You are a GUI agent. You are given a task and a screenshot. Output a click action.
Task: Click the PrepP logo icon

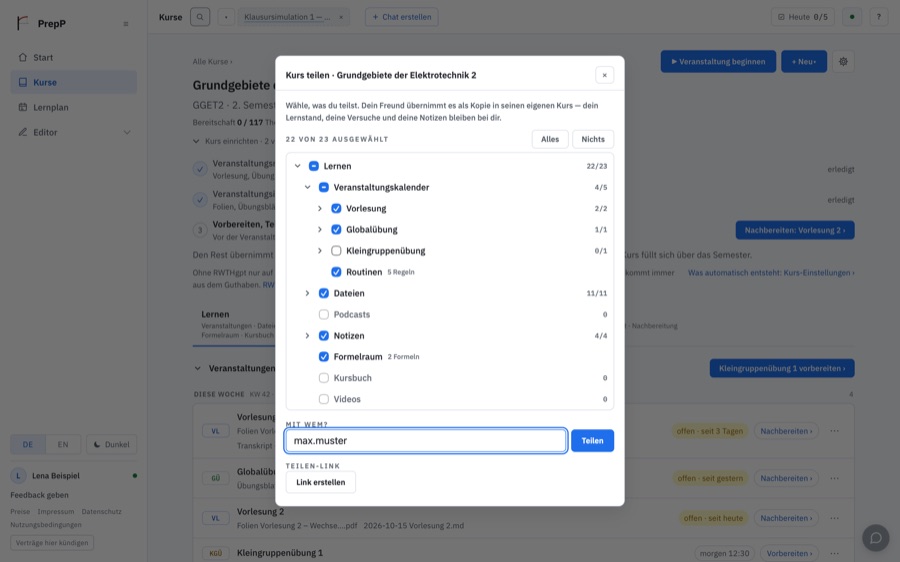[22, 23]
